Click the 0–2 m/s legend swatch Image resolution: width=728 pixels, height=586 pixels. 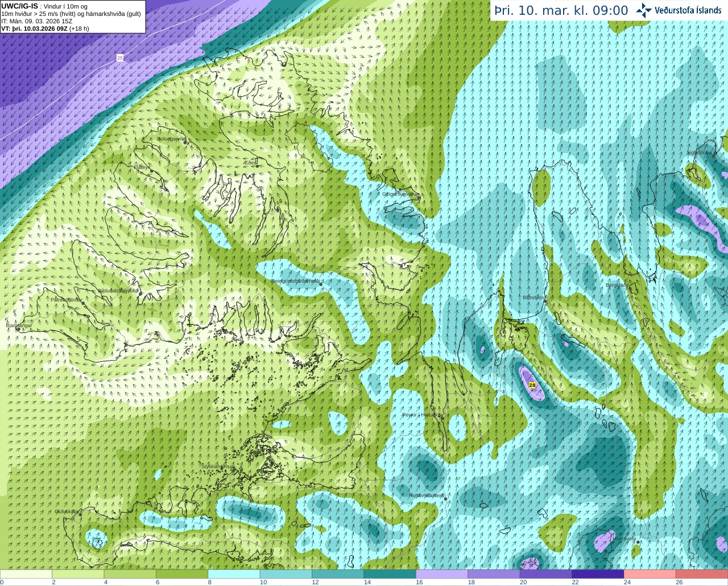(x=26, y=574)
